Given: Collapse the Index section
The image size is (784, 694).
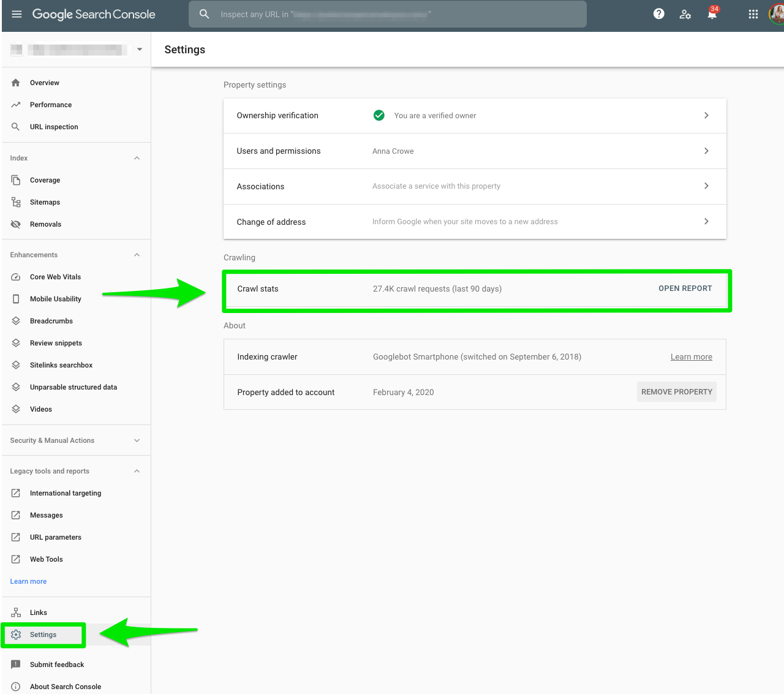Looking at the screenshot, I should click(x=137, y=158).
